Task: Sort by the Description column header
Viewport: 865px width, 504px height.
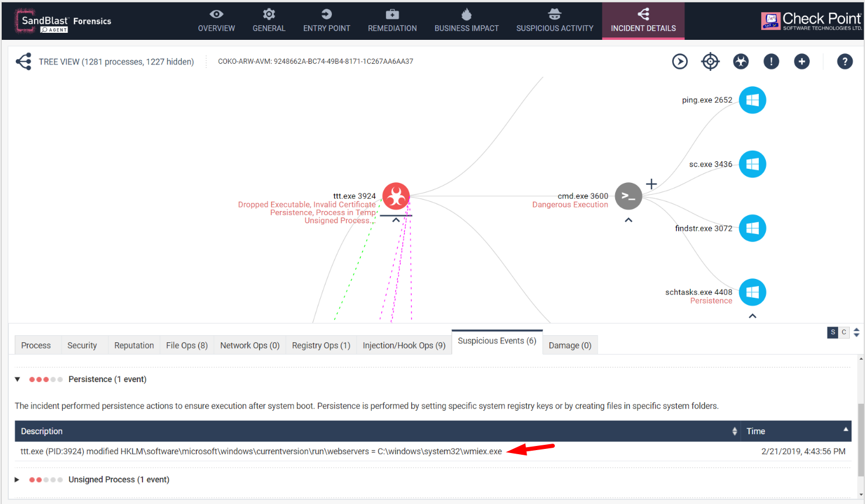Action: pos(378,431)
